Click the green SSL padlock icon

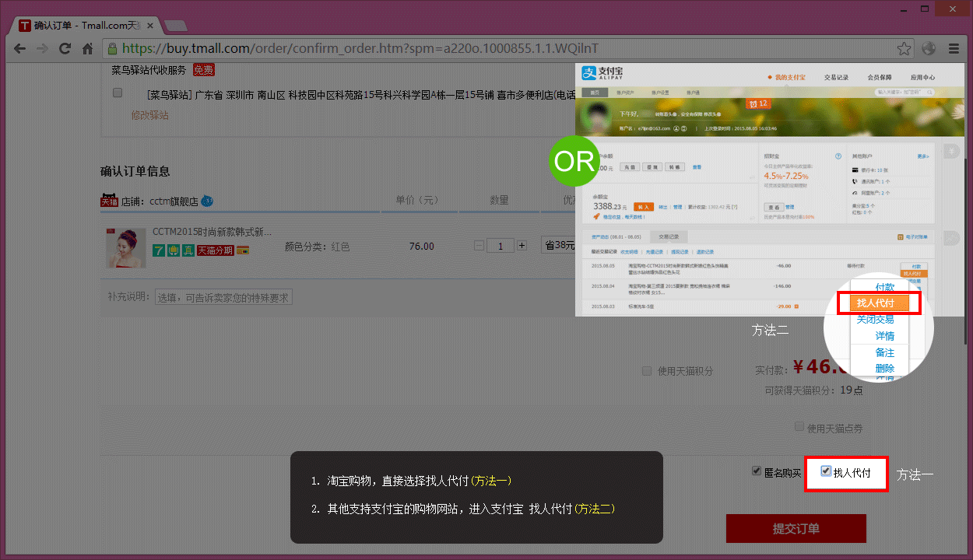(x=112, y=48)
